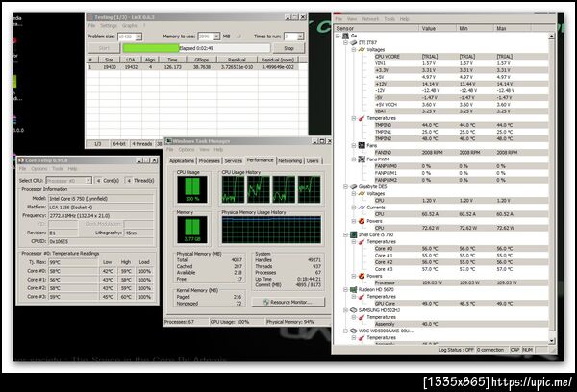This screenshot has height=392, width=577.
Task: Click the computer icon at sensor tree root
Action: pos(345,36)
